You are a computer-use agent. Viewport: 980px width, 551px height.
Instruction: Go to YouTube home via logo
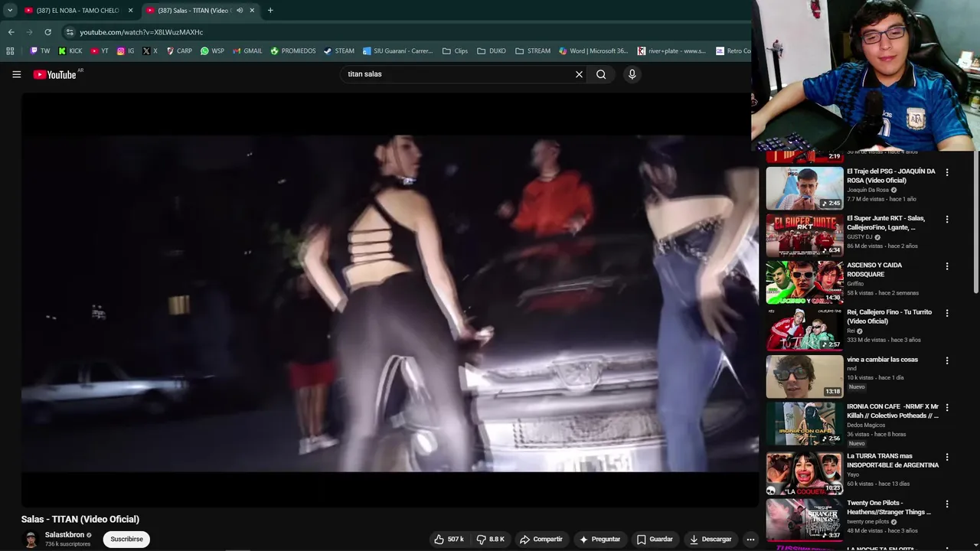[x=55, y=74]
